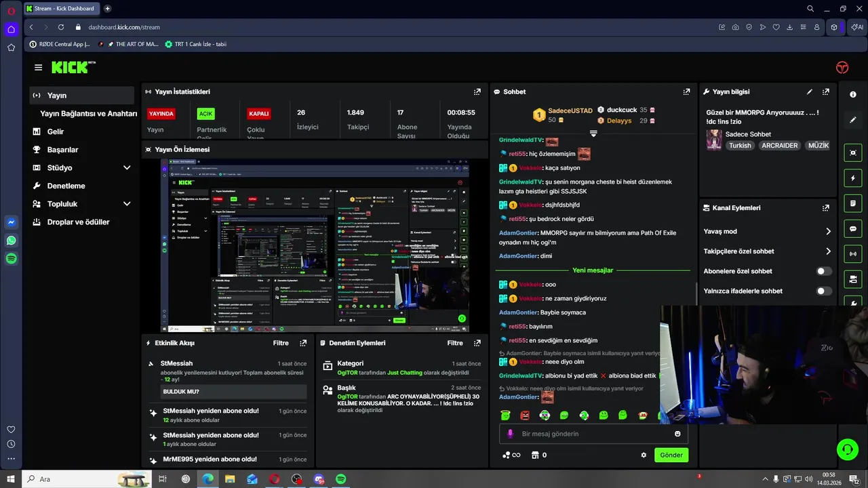Toggle the chat bubble panel icon in right sidebar
Viewport: 868px width, 488px height.
coord(853,229)
